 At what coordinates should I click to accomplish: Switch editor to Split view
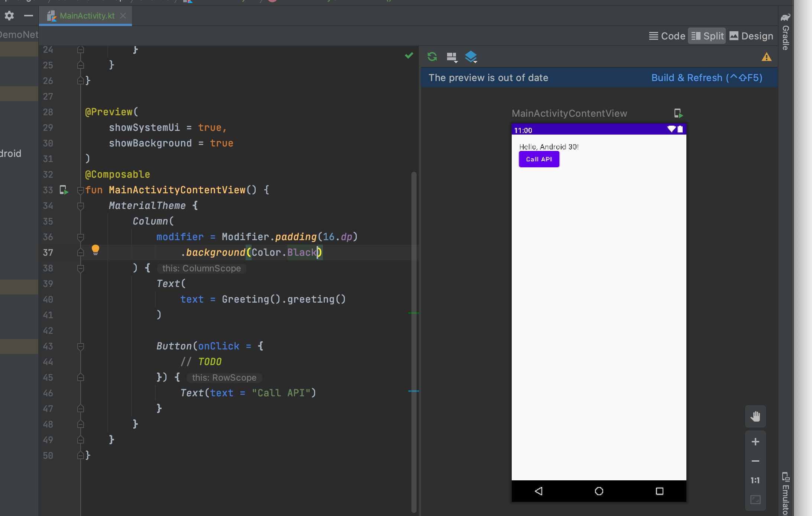click(x=707, y=36)
